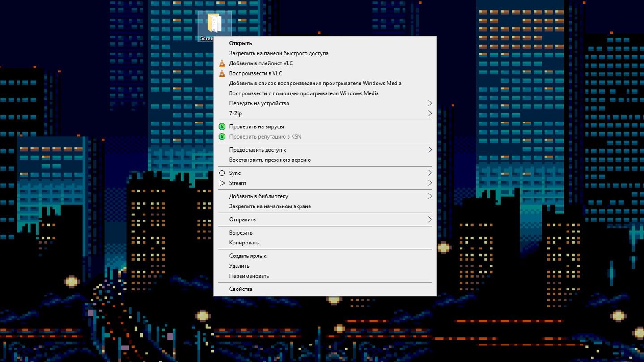Select Воспроизвести с помощью проигрывателя Windows Media
644x362 pixels.
coord(325,93)
